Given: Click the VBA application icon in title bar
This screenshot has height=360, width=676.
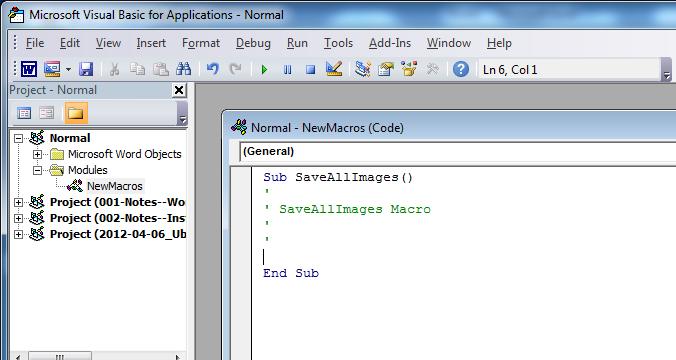Looking at the screenshot, I should click(16, 15).
